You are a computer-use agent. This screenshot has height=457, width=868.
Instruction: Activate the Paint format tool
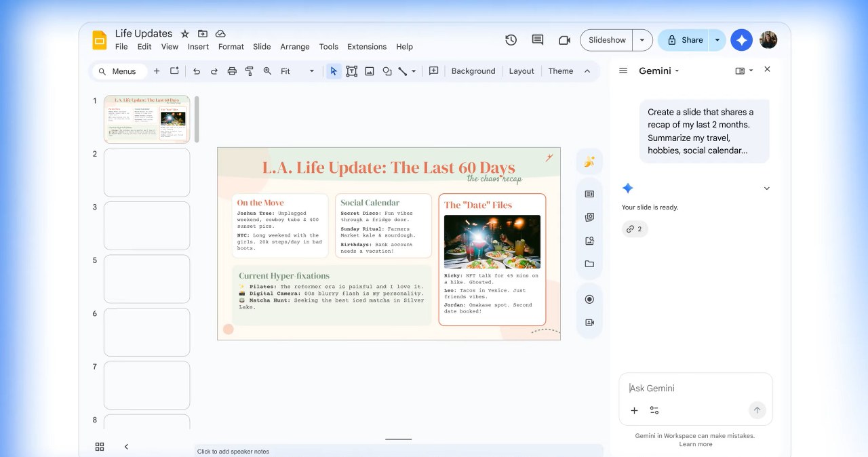(250, 71)
